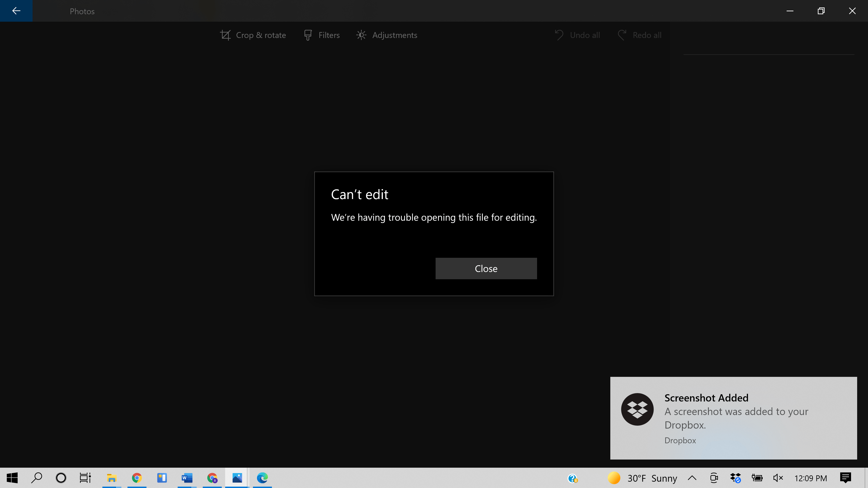This screenshot has width=868, height=488.
Task: Click Redo all
Action: pyautogui.click(x=639, y=35)
